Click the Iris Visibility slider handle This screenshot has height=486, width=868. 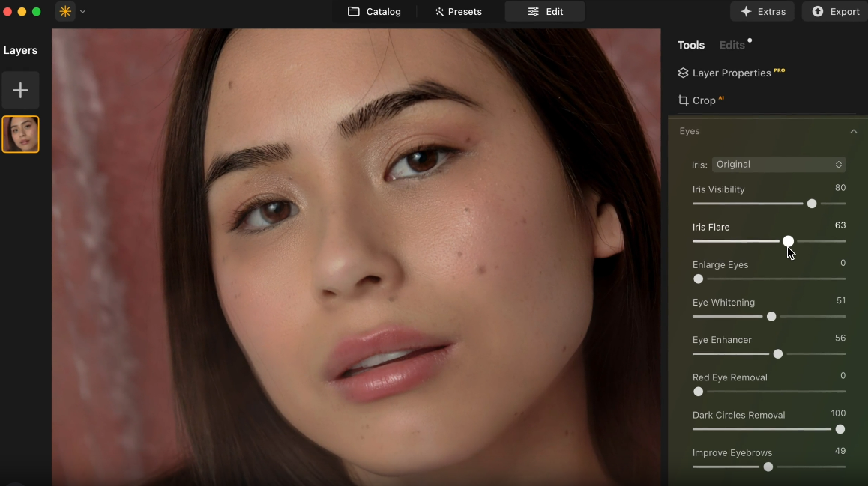coord(812,204)
